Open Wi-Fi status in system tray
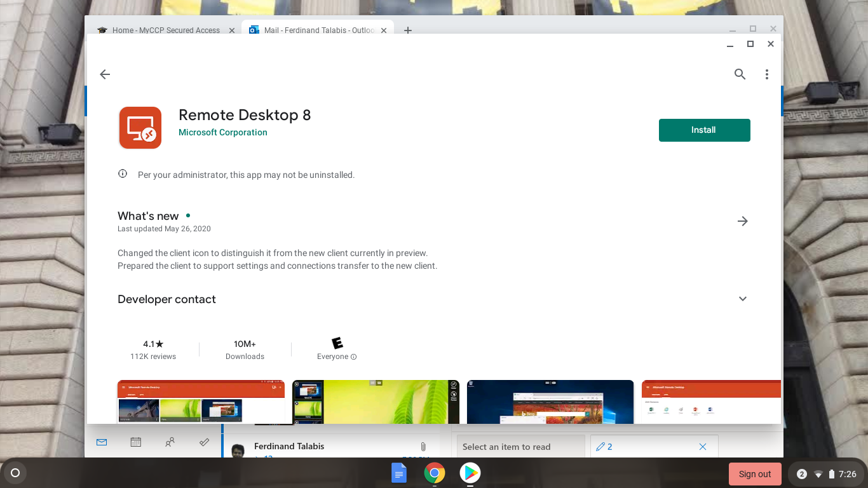The width and height of the screenshot is (868, 488). pyautogui.click(x=818, y=474)
